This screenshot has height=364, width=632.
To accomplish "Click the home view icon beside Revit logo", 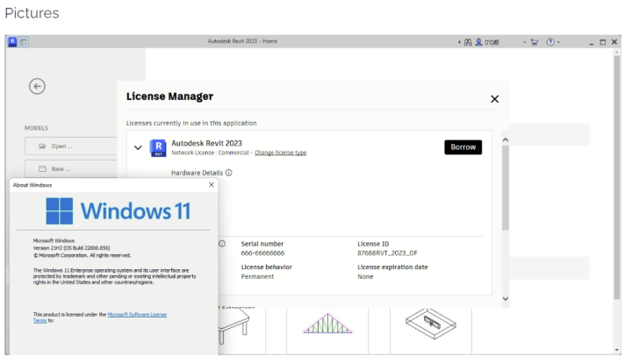I will [x=24, y=41].
